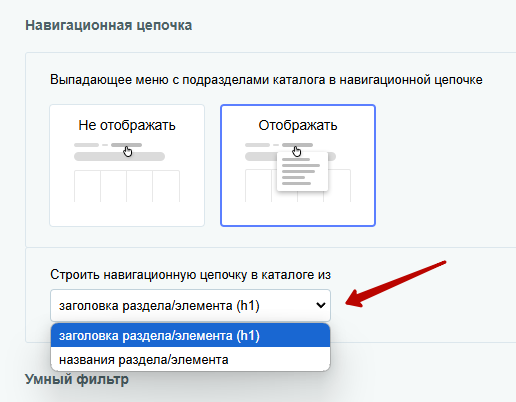This screenshot has width=516, height=402.
Task: Open the breadcrumb source combo box
Action: (190, 305)
